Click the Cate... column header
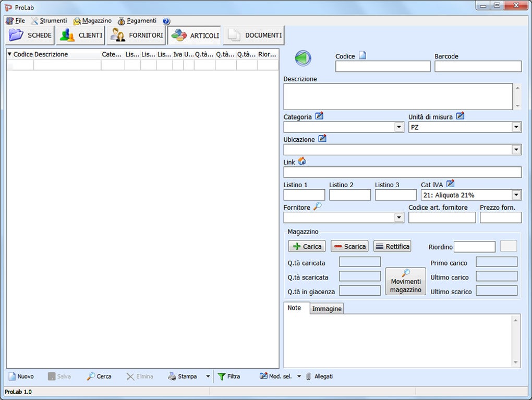 [x=112, y=54]
